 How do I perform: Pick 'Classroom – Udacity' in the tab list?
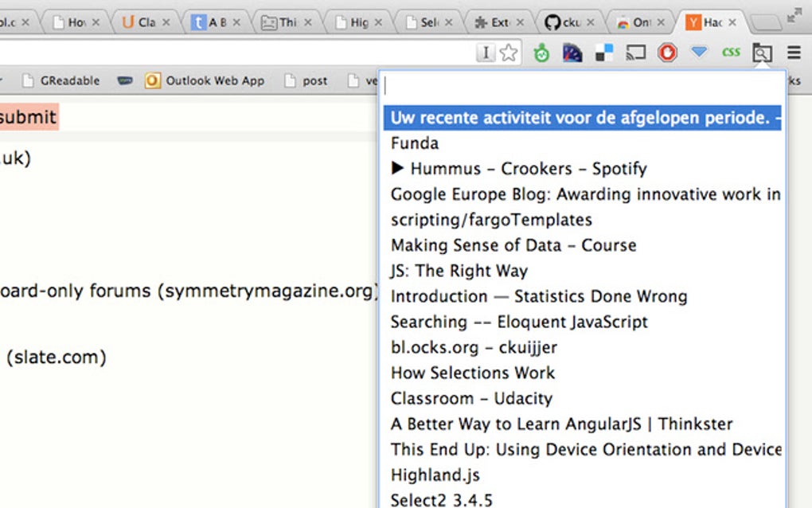click(471, 398)
